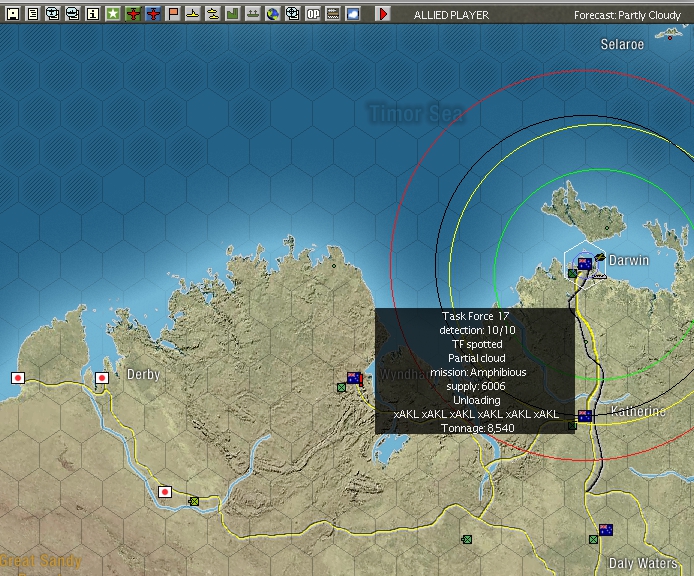This screenshot has width=694, height=576.
Task: Click the Forecast: Partly Cloudy text
Action: [x=627, y=15]
